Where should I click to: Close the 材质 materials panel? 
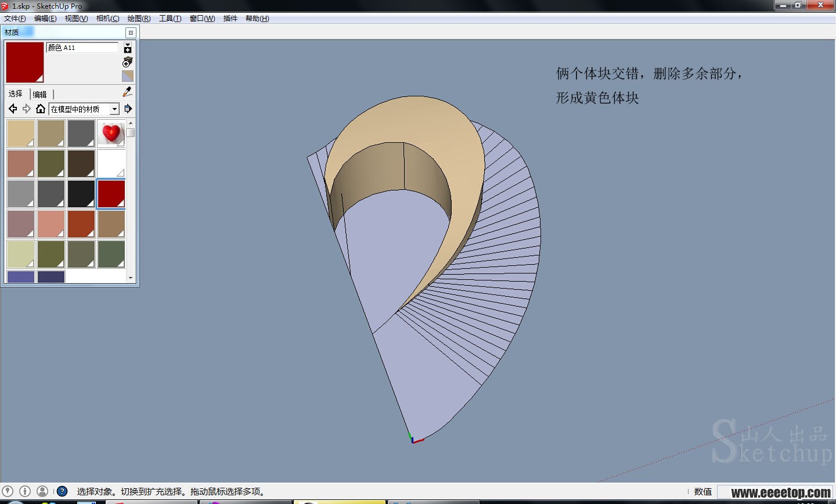coord(131,33)
